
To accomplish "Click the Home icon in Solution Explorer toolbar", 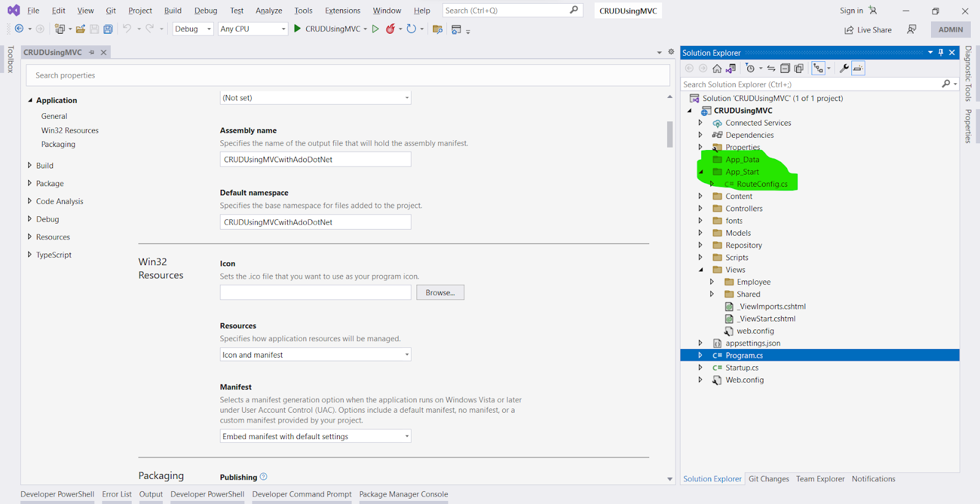I will click(717, 69).
